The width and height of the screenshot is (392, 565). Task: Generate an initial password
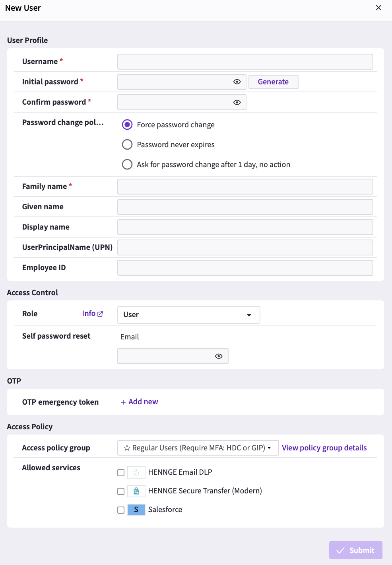(274, 82)
